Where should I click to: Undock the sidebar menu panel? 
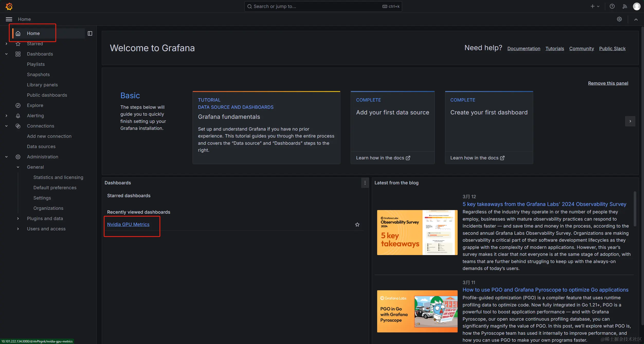click(90, 33)
